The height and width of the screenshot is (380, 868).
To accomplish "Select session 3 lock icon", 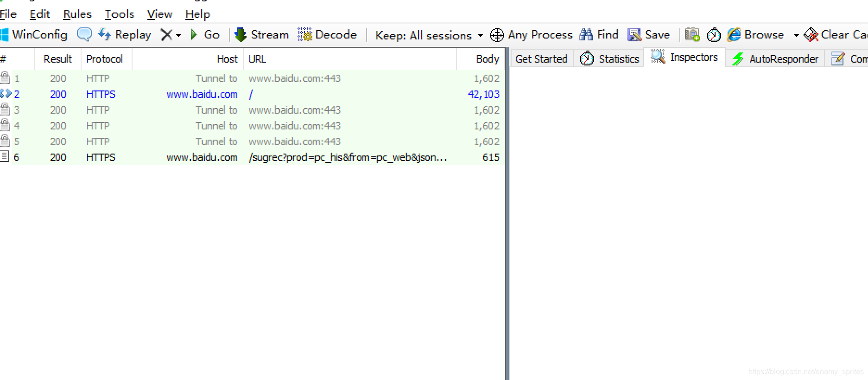I will click(5, 109).
